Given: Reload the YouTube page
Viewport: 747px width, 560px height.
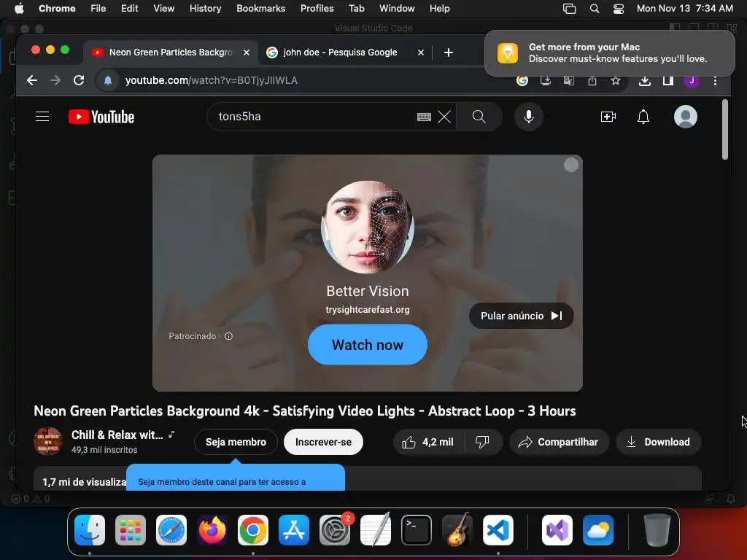Looking at the screenshot, I should coord(79,80).
